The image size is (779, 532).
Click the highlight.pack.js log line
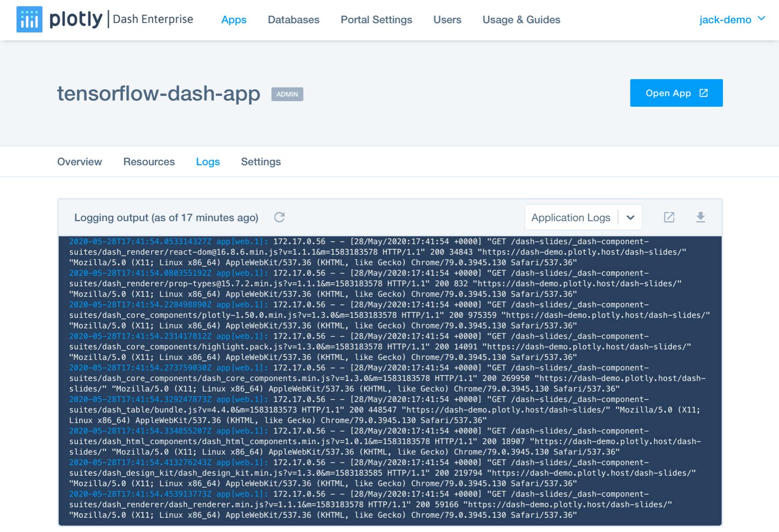[x=380, y=347]
